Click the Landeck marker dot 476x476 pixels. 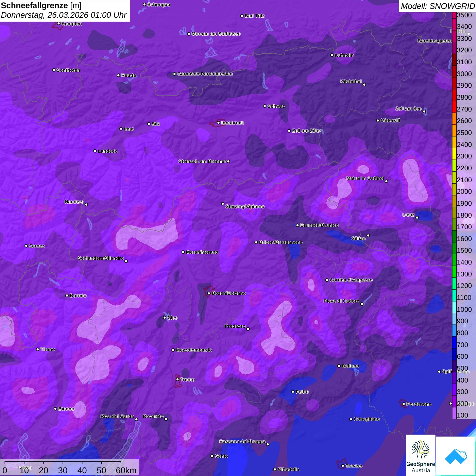pyautogui.click(x=95, y=151)
